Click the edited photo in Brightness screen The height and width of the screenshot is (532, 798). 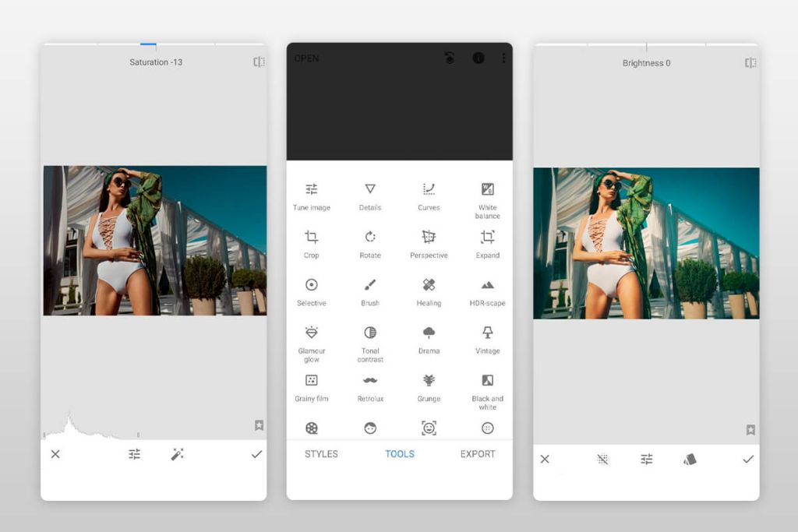[646, 243]
